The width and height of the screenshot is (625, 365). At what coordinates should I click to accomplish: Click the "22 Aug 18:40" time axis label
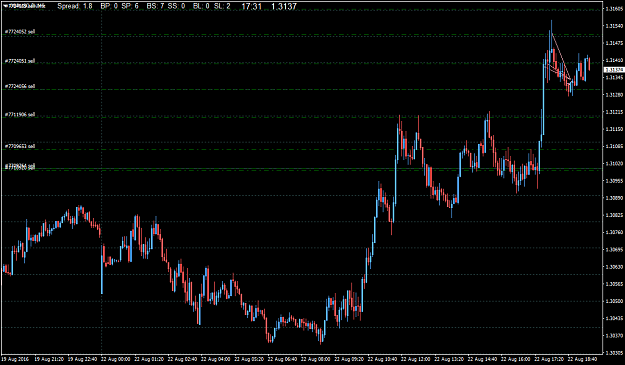582,359
